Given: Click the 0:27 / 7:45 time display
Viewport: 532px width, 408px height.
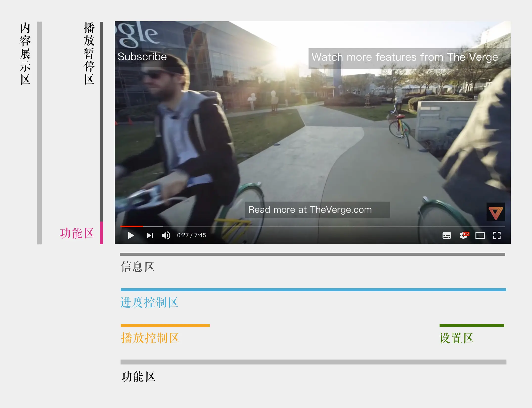Looking at the screenshot, I should click(191, 235).
